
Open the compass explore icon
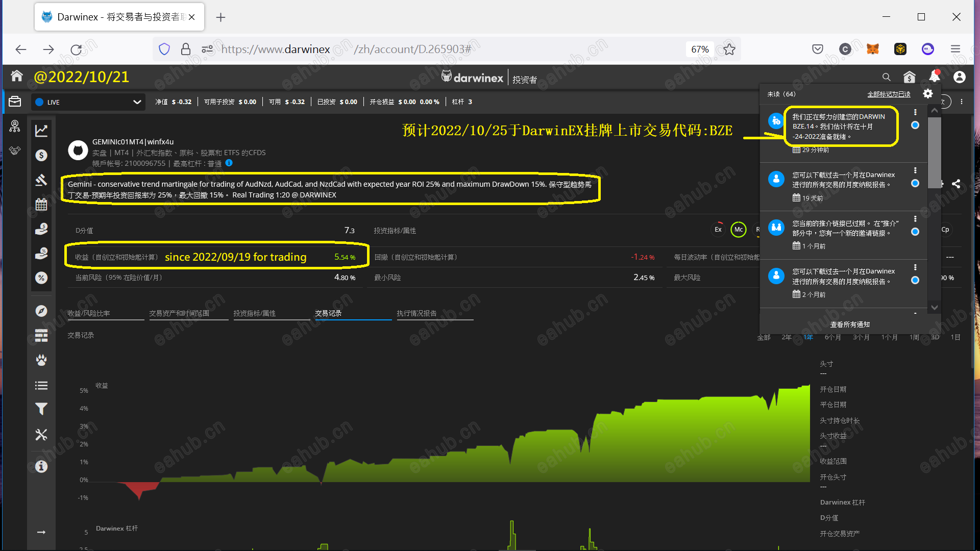tap(41, 311)
